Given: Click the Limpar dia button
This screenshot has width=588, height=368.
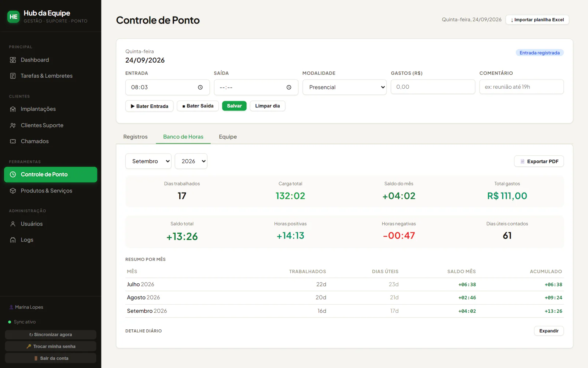Looking at the screenshot, I should pyautogui.click(x=268, y=106).
